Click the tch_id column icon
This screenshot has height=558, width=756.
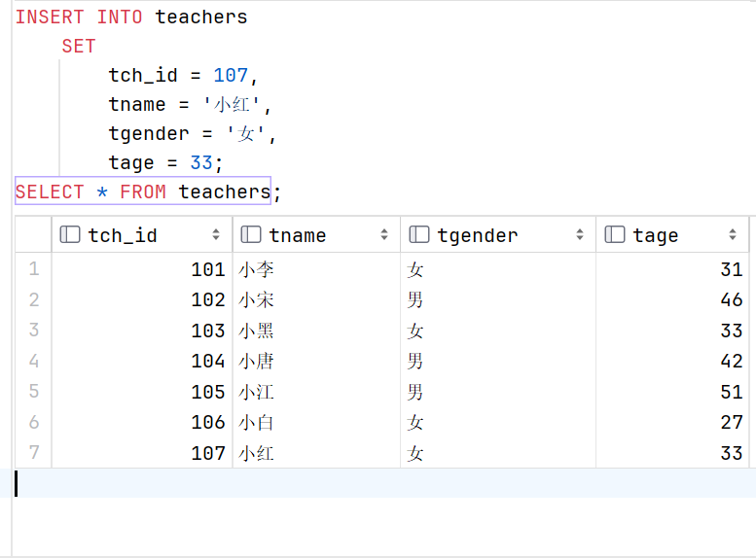(70, 234)
